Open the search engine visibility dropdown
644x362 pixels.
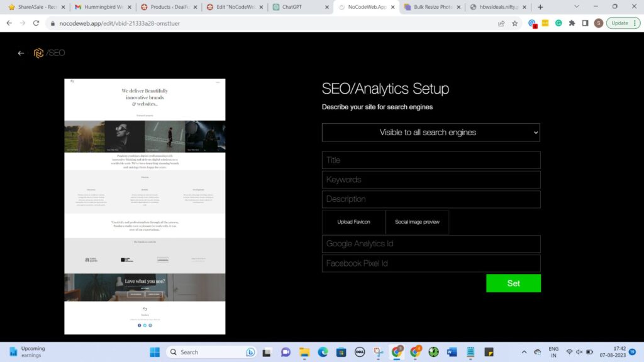tap(431, 132)
